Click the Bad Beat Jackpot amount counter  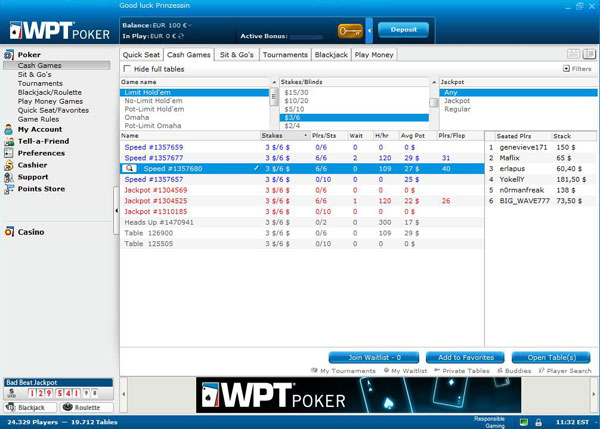(63, 393)
